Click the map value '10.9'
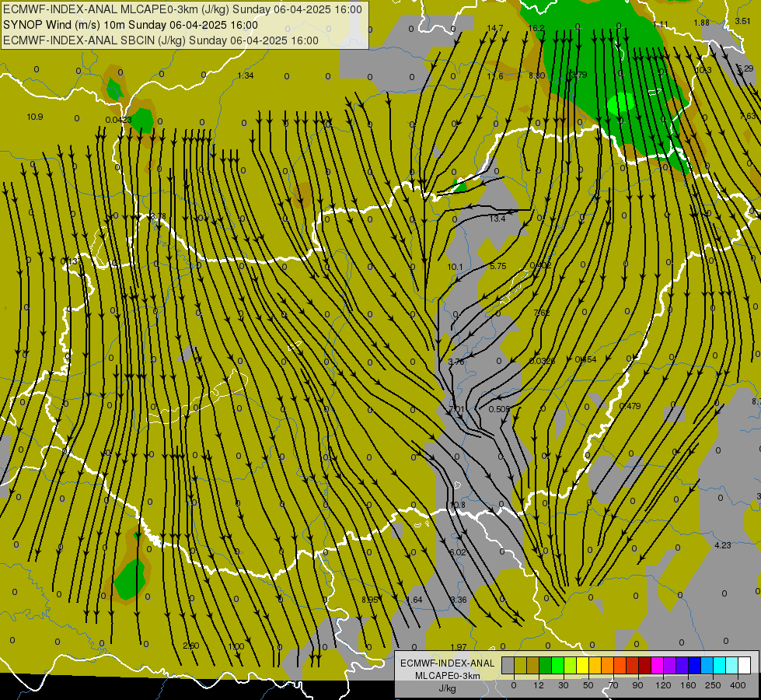The image size is (761, 700). pos(35,117)
